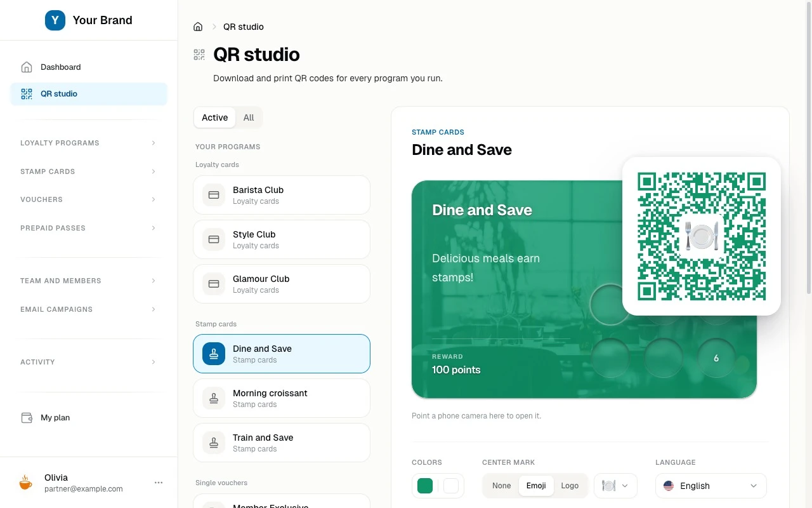Click "Point a phone camera here" hint text

point(476,416)
